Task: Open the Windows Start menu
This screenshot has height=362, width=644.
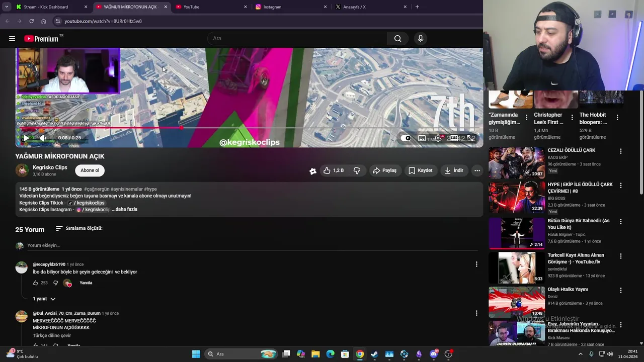Action: click(196, 354)
